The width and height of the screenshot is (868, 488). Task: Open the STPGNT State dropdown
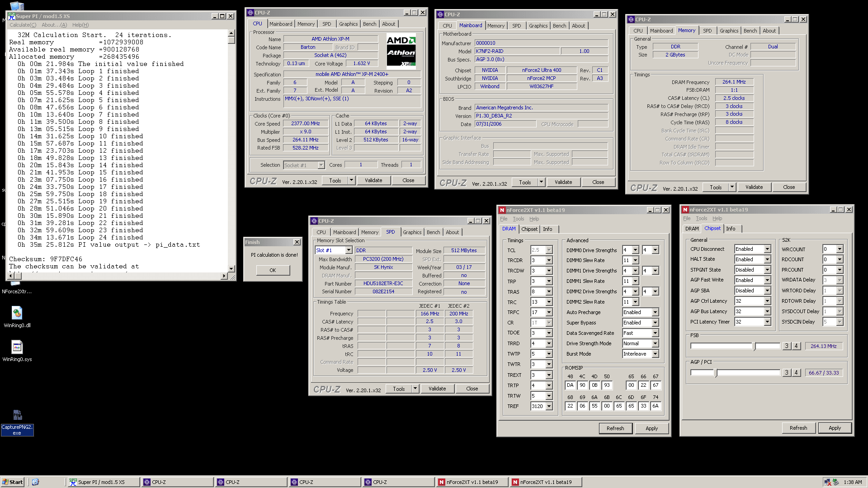tap(767, 270)
